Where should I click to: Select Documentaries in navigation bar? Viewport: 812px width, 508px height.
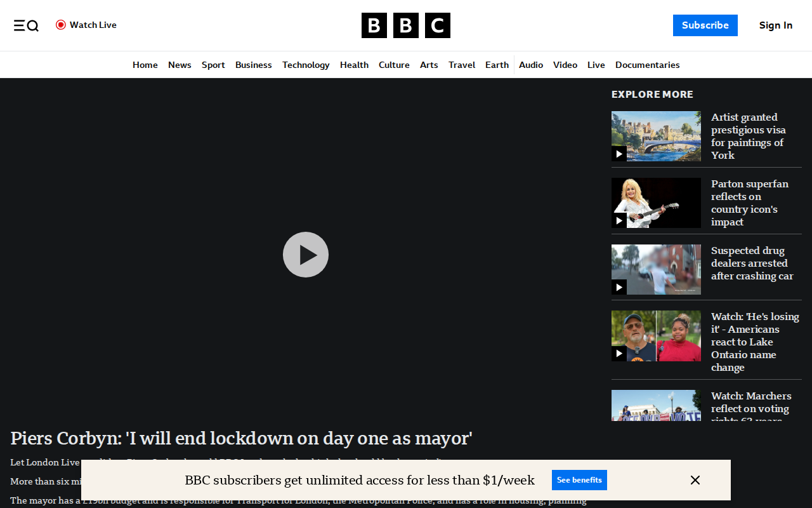[x=647, y=65]
